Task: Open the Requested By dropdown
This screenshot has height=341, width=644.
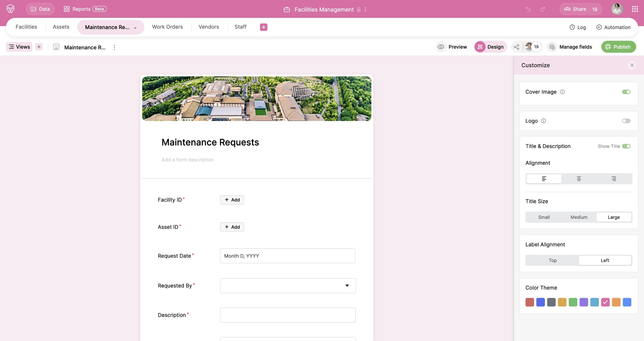Action: pyautogui.click(x=288, y=285)
